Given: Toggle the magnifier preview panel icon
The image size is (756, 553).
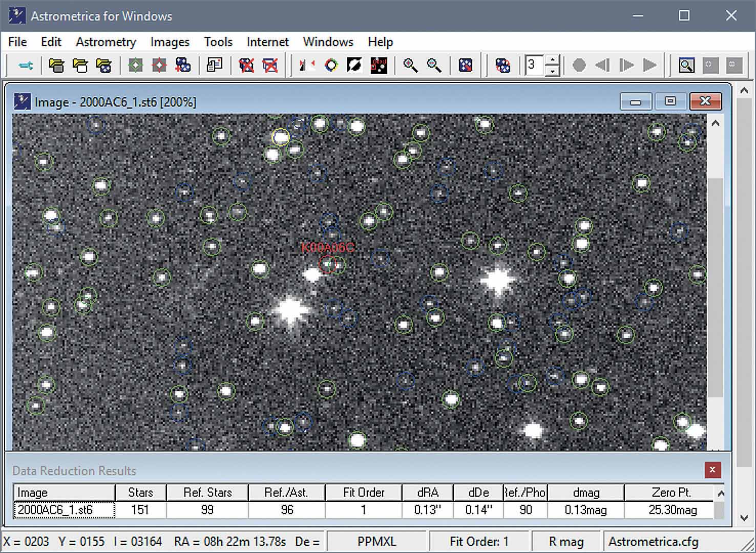Looking at the screenshot, I should click(x=686, y=65).
